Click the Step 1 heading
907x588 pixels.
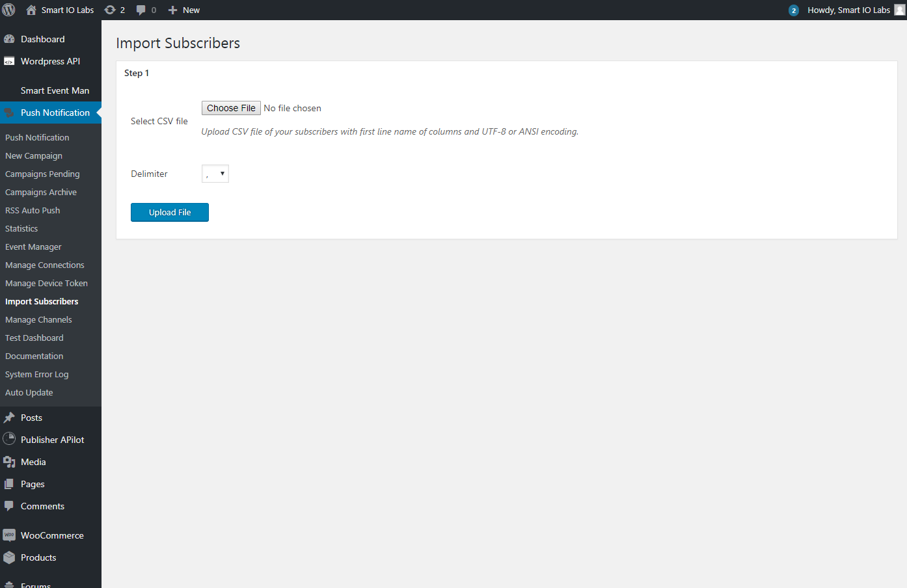pyautogui.click(x=137, y=73)
